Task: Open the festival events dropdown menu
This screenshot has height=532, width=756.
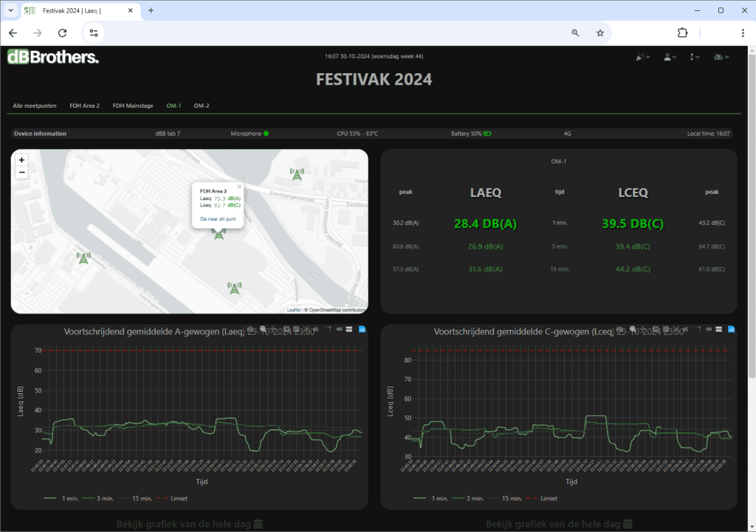Action: 642,58
